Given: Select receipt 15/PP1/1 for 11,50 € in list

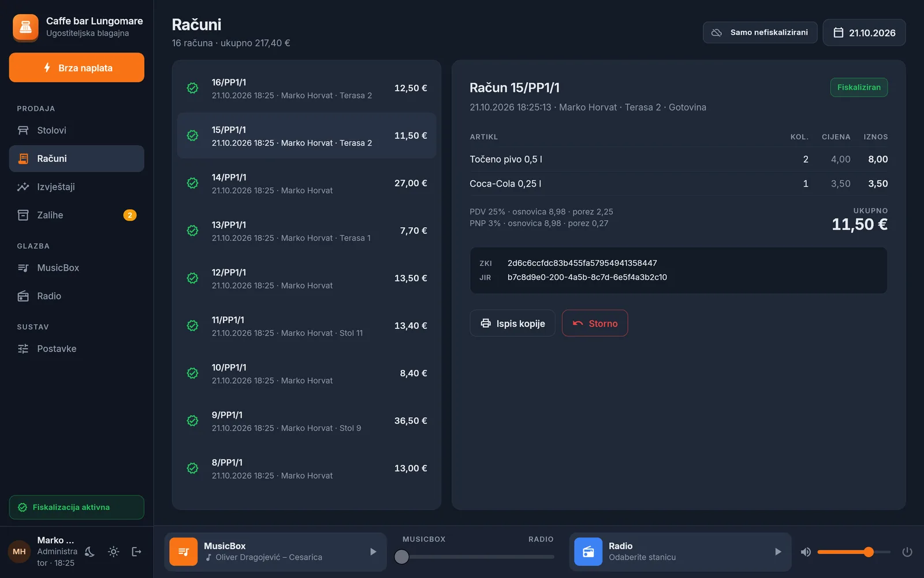Looking at the screenshot, I should pos(307,136).
